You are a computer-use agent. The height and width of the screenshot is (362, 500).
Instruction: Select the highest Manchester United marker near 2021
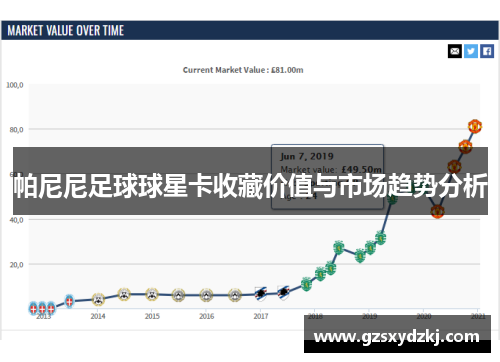475,126
